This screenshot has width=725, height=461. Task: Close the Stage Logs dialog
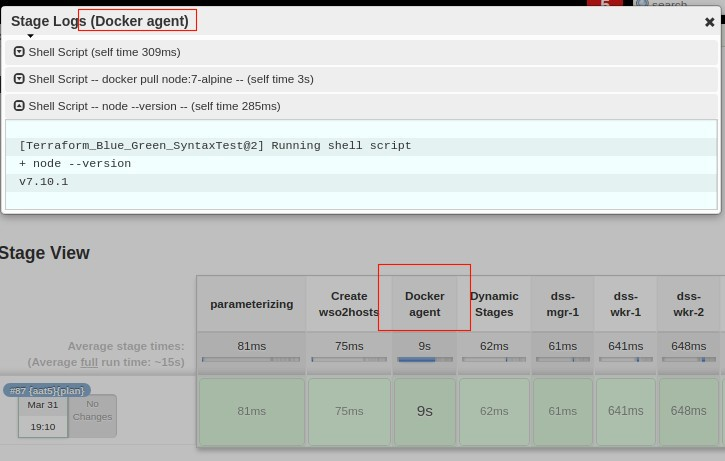pos(709,22)
